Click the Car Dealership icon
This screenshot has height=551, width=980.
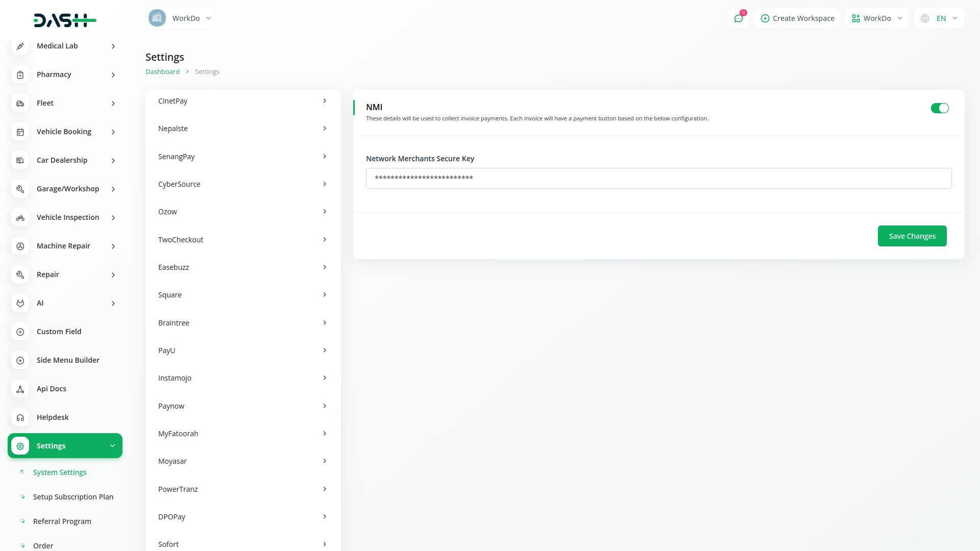pyautogui.click(x=20, y=161)
